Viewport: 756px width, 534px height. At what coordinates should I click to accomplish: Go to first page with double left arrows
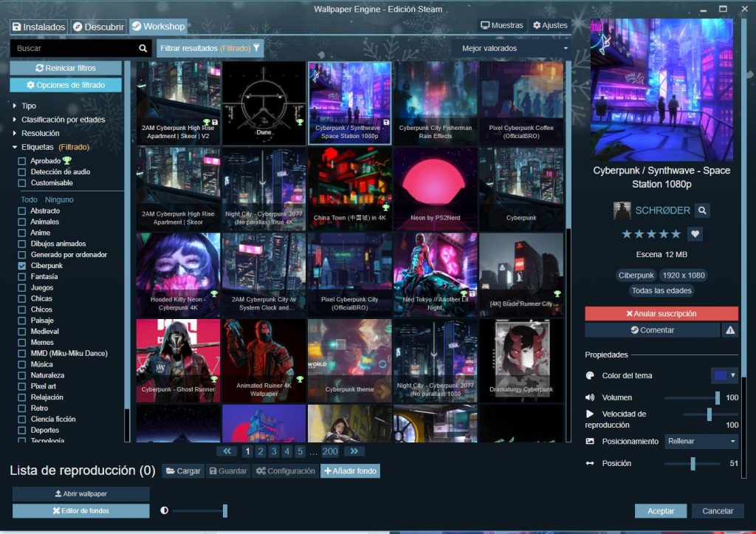pyautogui.click(x=227, y=451)
